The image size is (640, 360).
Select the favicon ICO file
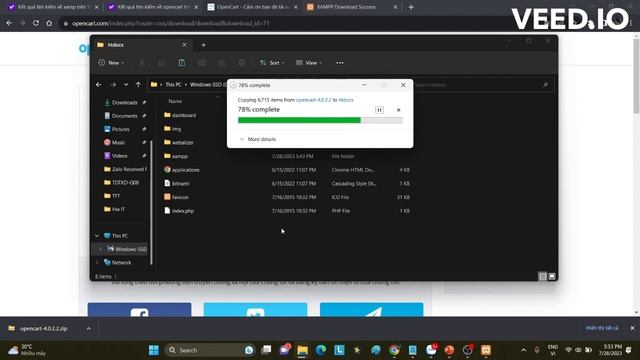(176, 197)
